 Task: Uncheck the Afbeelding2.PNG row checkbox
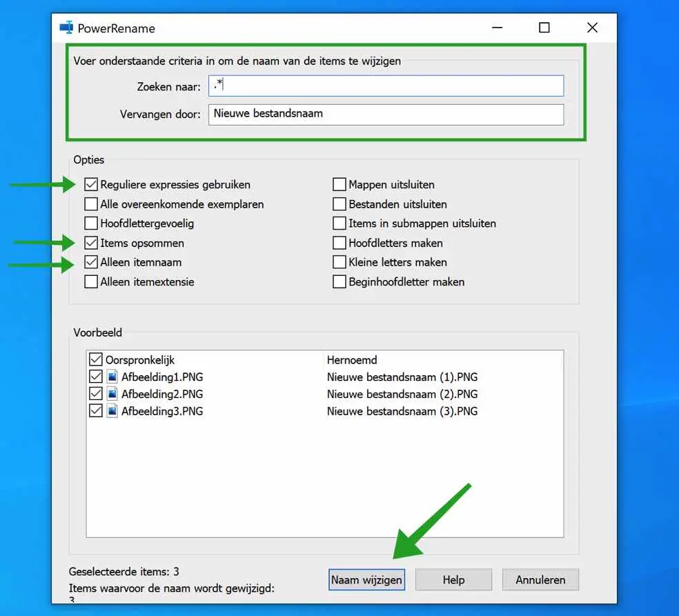pyautogui.click(x=96, y=394)
